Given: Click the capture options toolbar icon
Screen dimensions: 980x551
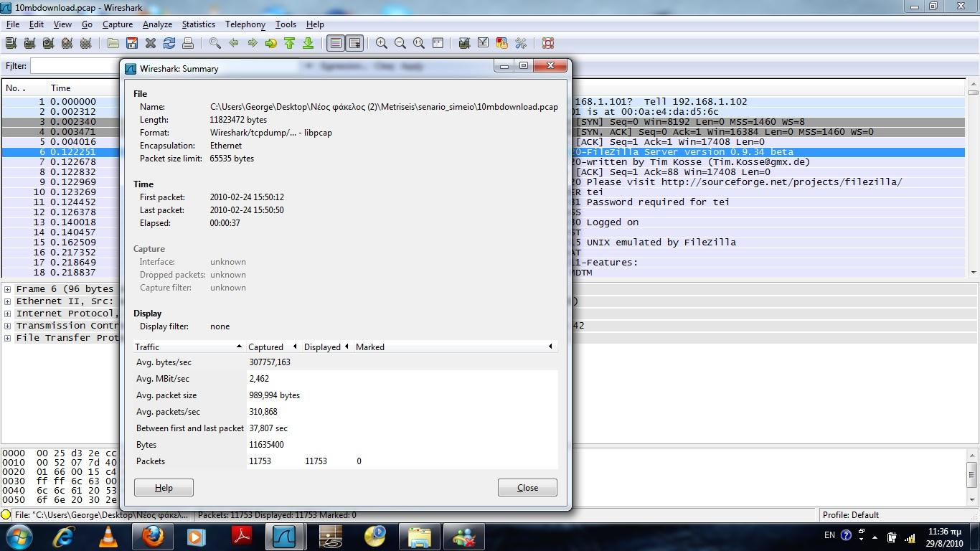Looking at the screenshot, I should 29,43.
